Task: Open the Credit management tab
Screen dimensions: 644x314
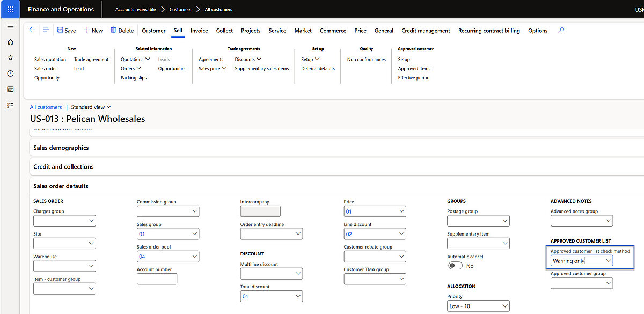Action: tap(426, 31)
